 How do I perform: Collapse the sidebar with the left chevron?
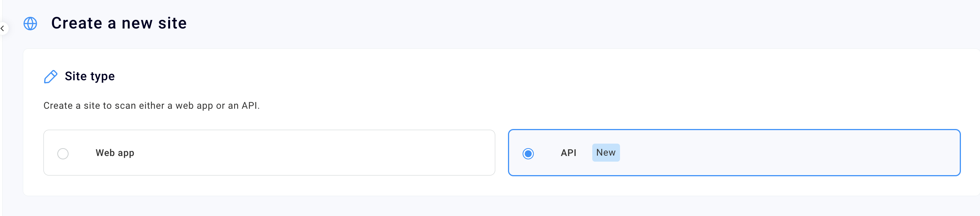[3, 28]
